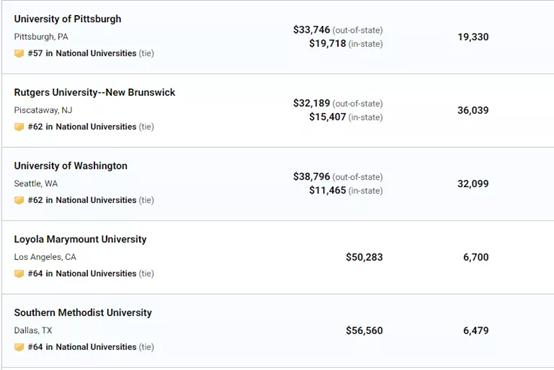Open the University of Washington profile
This screenshot has width=554, height=370.
coord(71,166)
